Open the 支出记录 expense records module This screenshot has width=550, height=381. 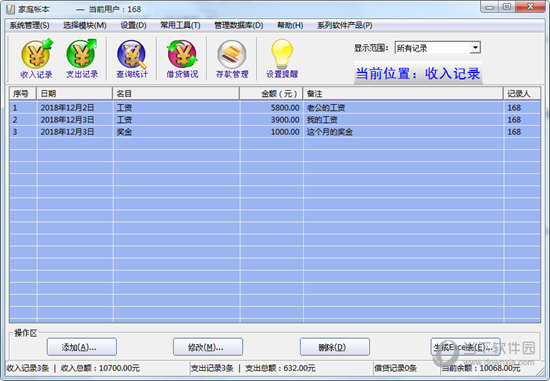82,59
